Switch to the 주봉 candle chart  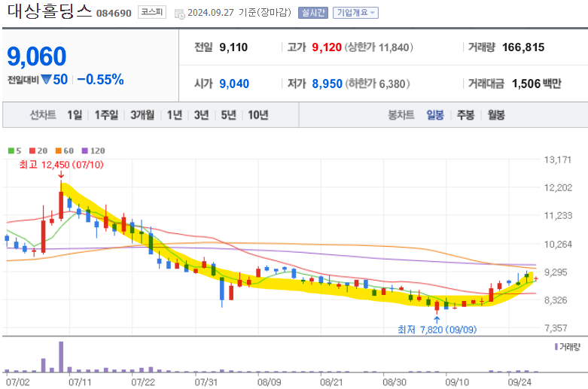465,114
